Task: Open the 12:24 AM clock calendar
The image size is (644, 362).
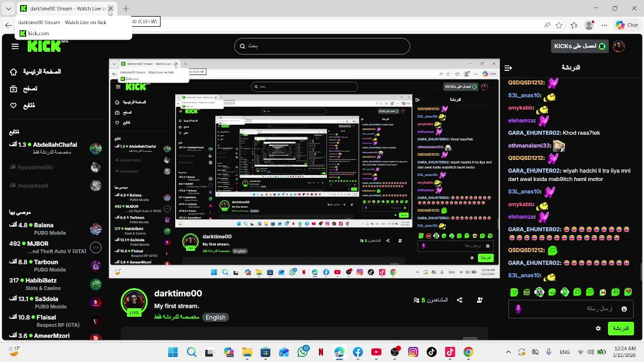Action: (x=625, y=352)
